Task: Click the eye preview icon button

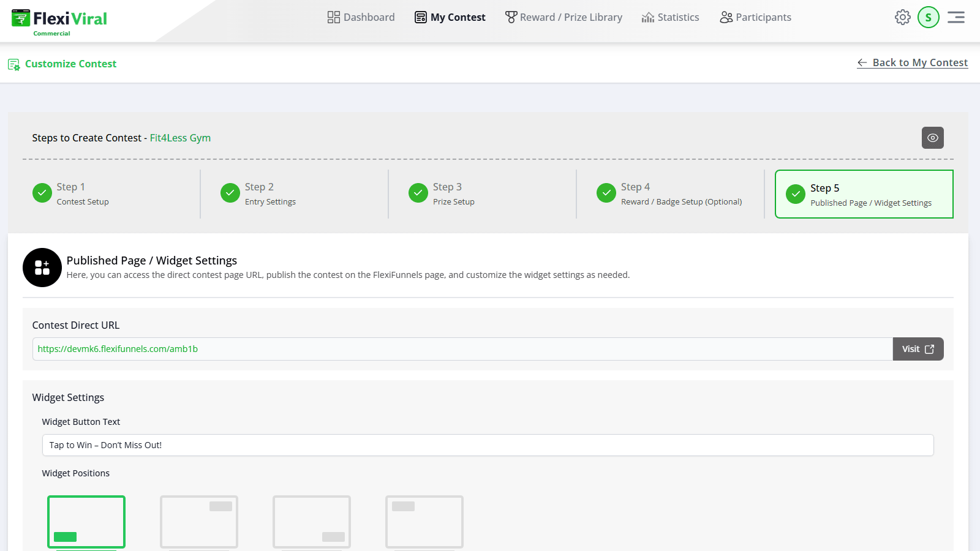Action: 932,138
